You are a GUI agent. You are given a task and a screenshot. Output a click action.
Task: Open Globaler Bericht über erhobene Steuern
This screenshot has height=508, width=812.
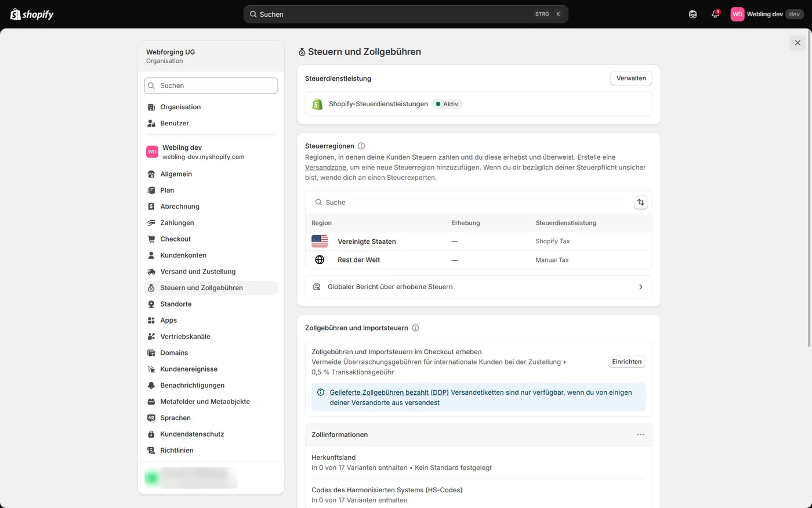click(478, 287)
